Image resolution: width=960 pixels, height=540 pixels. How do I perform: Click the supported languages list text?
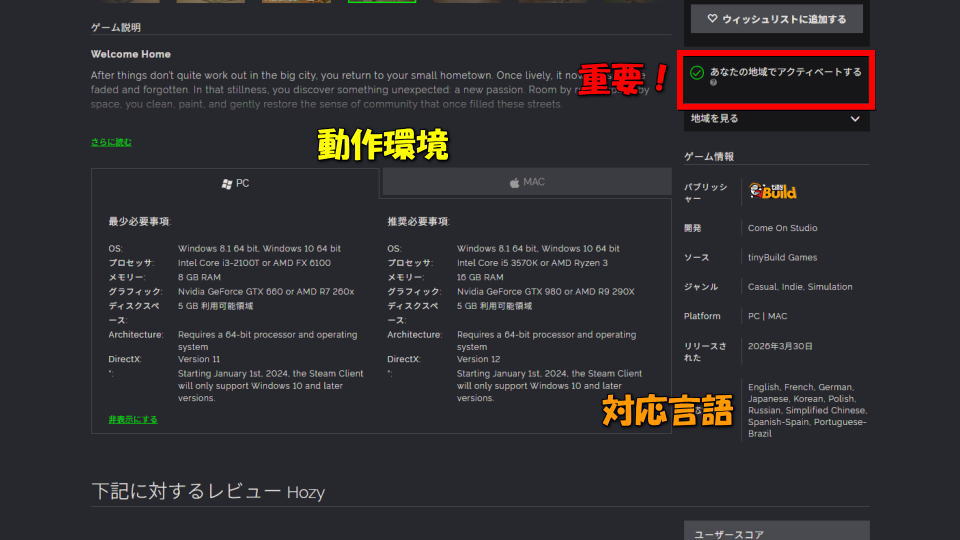click(x=807, y=410)
